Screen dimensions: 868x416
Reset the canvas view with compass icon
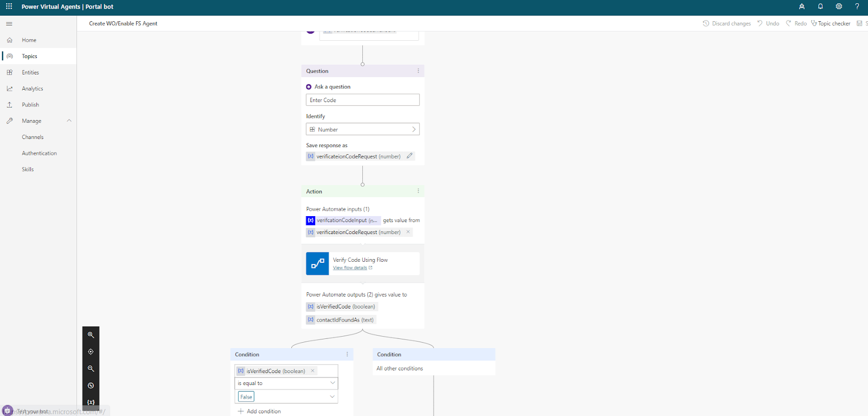(x=91, y=386)
